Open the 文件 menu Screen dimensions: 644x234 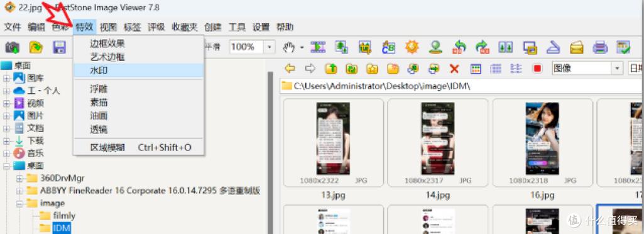[13, 28]
